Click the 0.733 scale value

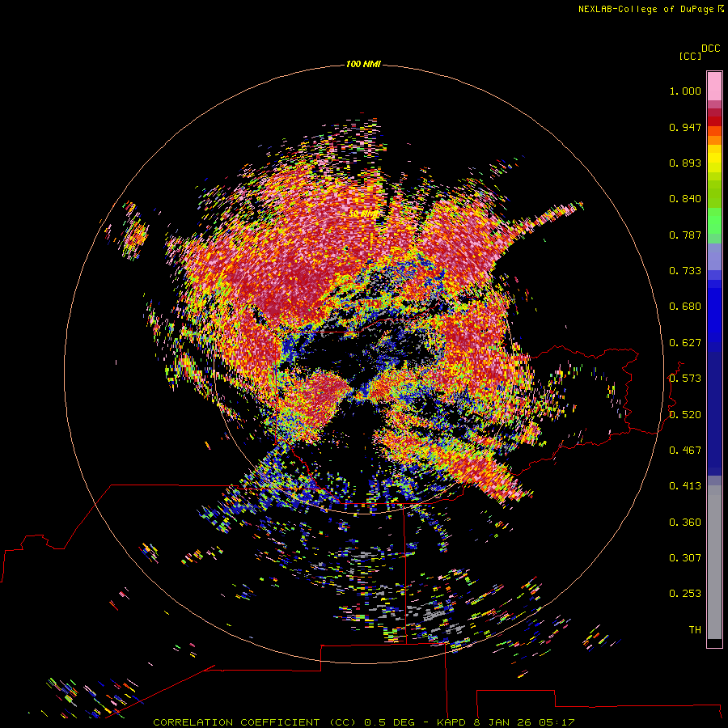click(685, 271)
